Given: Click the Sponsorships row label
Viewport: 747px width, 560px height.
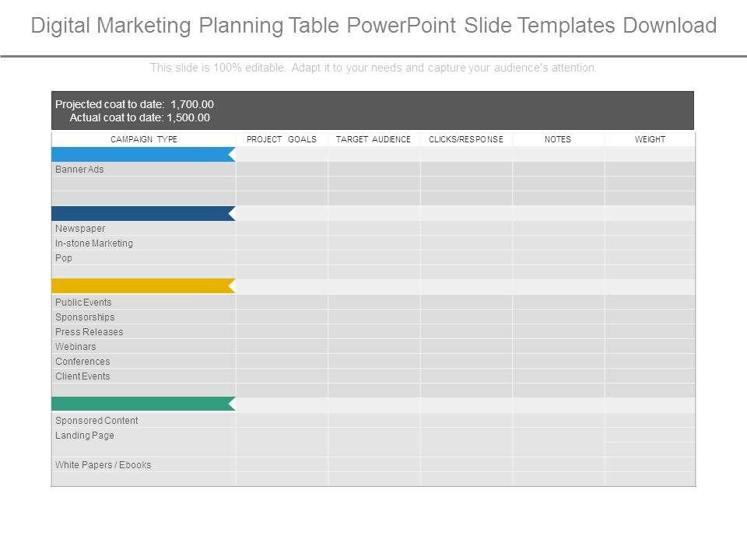Looking at the screenshot, I should (x=85, y=317).
